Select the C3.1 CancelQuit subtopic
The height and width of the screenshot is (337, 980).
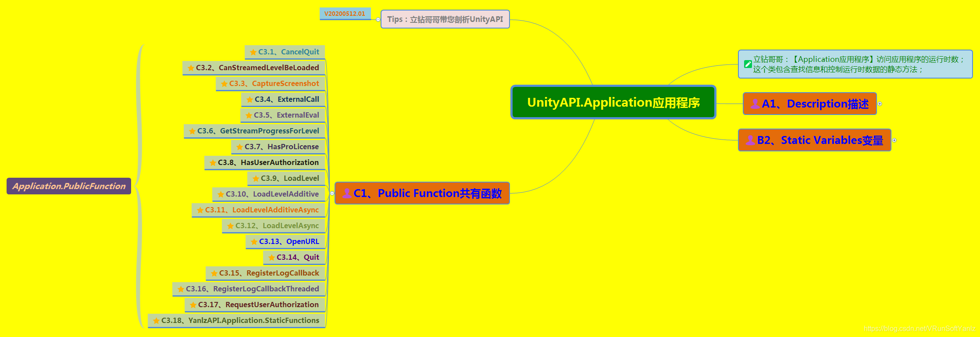285,52
